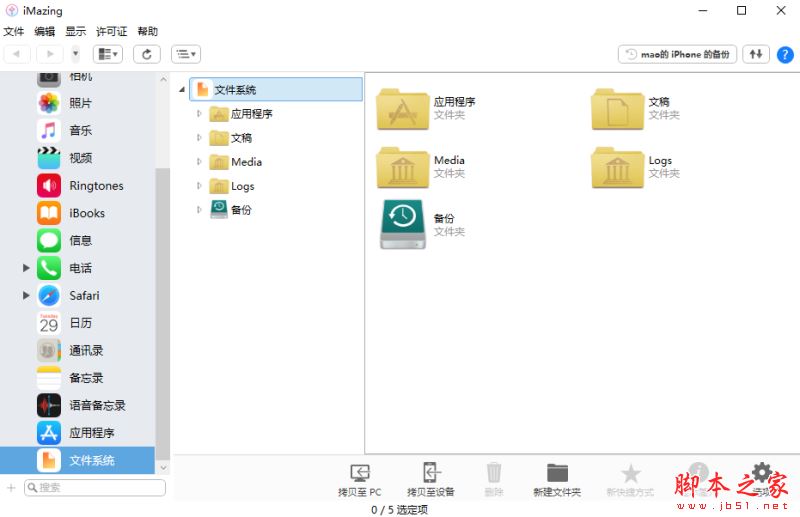The height and width of the screenshot is (517, 800).
Task: Click the back navigation arrow
Action: click(x=17, y=54)
